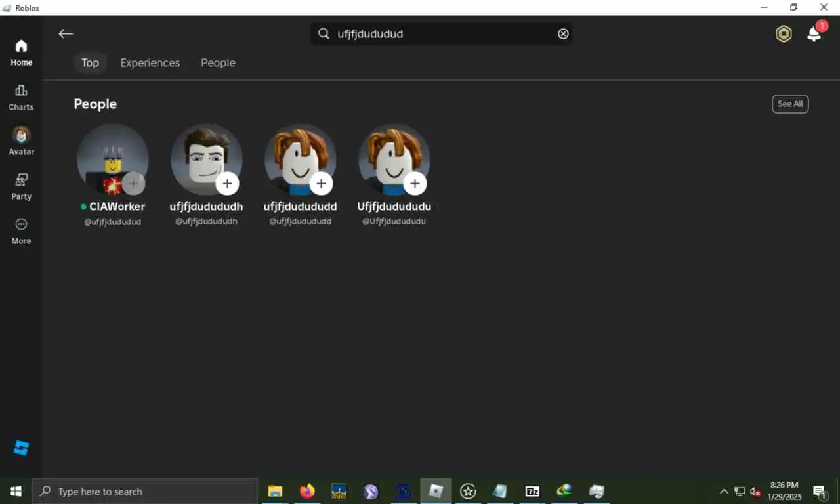The height and width of the screenshot is (504, 840).
Task: Click the Ufjfjdudududu display name
Action: click(394, 207)
